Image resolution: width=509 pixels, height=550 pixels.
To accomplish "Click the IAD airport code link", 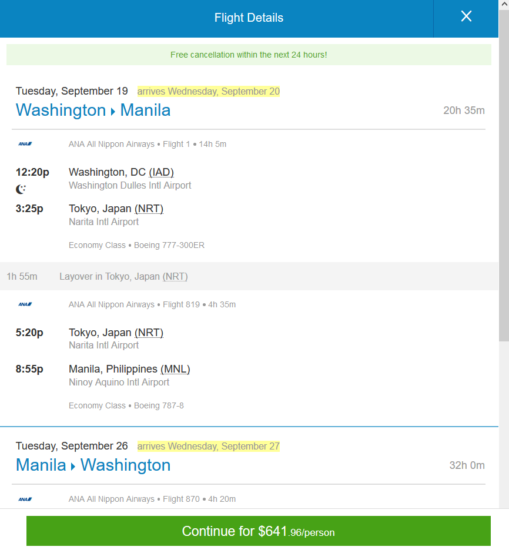I will coord(161,172).
